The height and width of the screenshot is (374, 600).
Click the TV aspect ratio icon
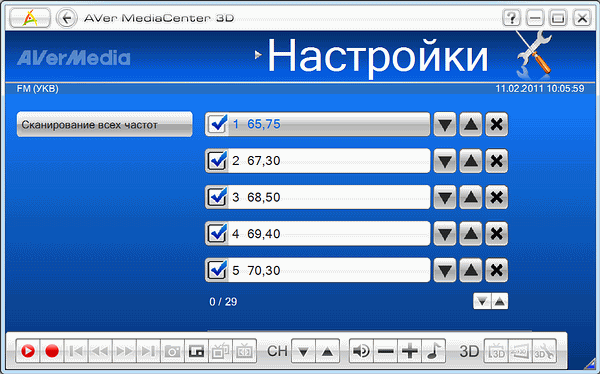coord(245,351)
